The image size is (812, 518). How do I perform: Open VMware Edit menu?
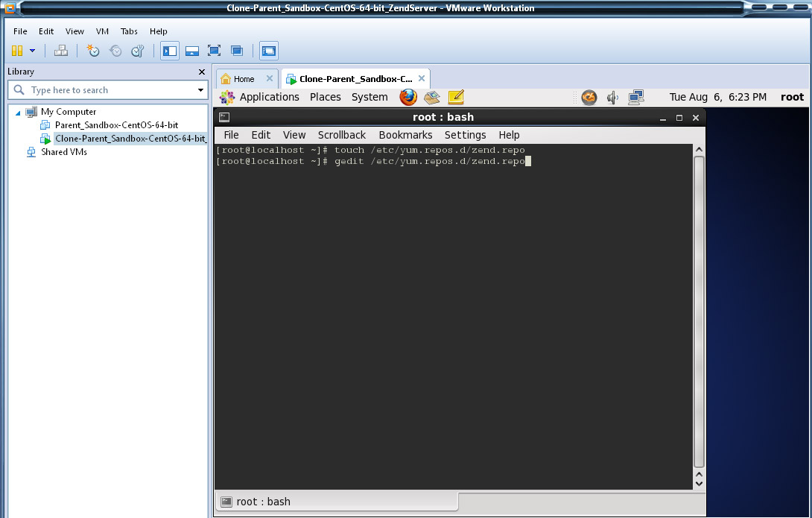click(46, 31)
